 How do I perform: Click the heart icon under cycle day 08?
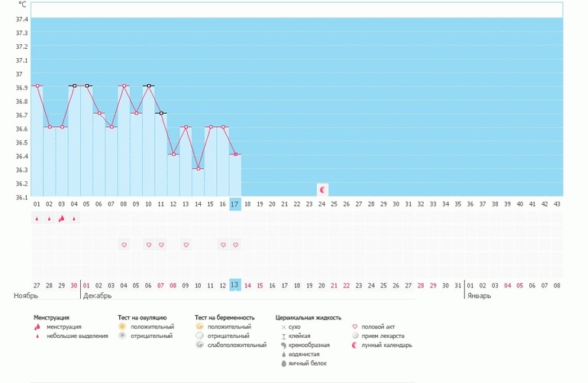click(x=124, y=245)
